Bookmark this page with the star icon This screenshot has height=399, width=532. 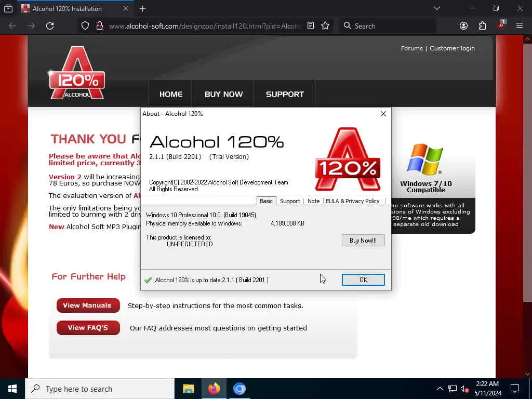tap(325, 26)
